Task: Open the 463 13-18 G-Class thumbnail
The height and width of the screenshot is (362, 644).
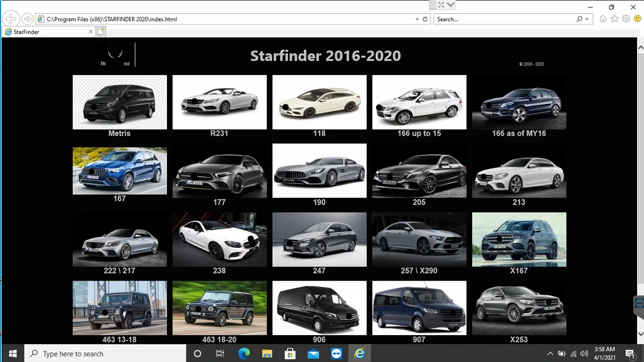Action: [x=119, y=308]
